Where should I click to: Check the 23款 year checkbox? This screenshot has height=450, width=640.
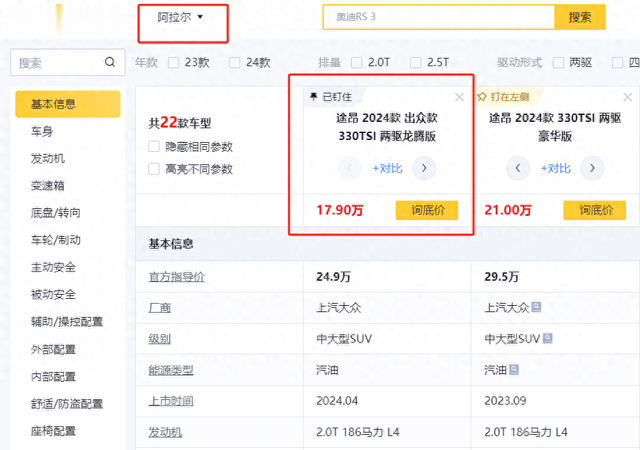coord(173,62)
